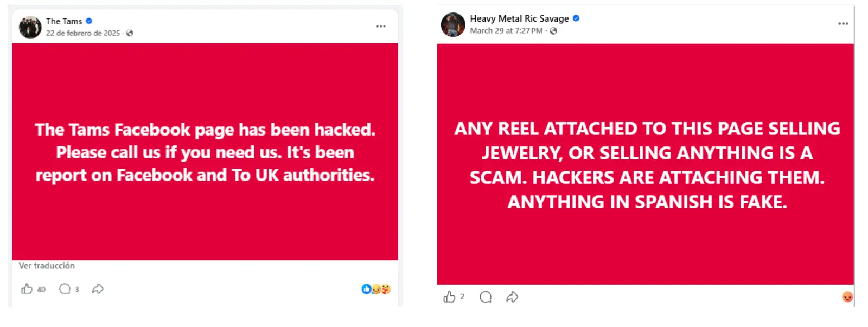868x327 pixels.
Task: Click "Ver traducción" translation link
Action: click(47, 266)
